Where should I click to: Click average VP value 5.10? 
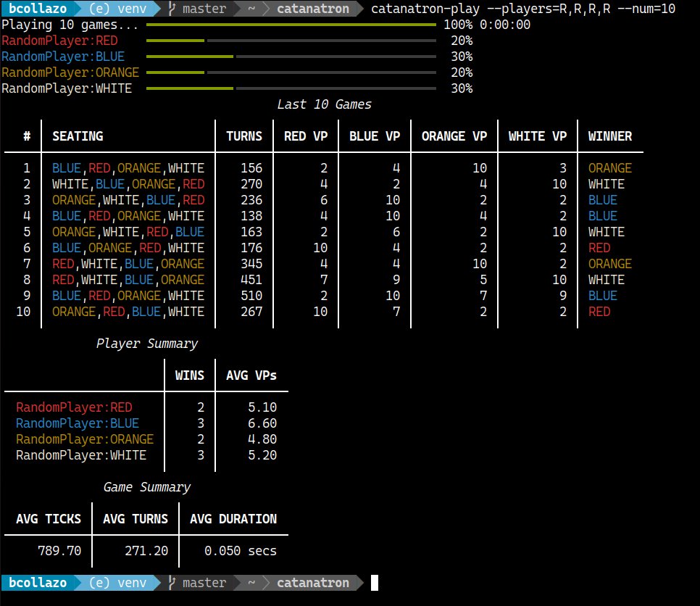(x=262, y=407)
